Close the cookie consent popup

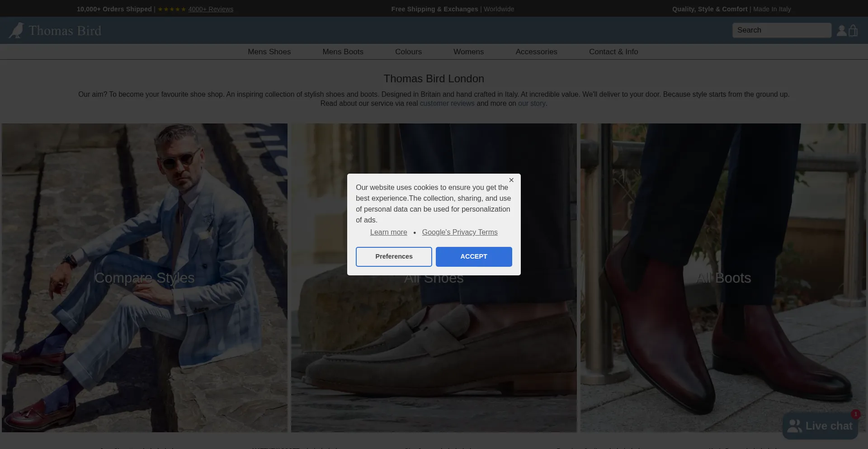[x=511, y=180]
